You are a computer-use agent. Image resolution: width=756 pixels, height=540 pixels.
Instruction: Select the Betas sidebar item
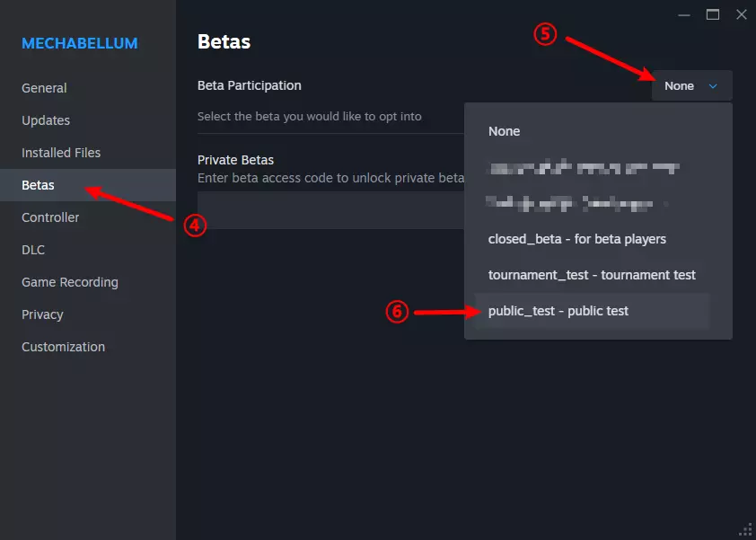pyautogui.click(x=39, y=185)
